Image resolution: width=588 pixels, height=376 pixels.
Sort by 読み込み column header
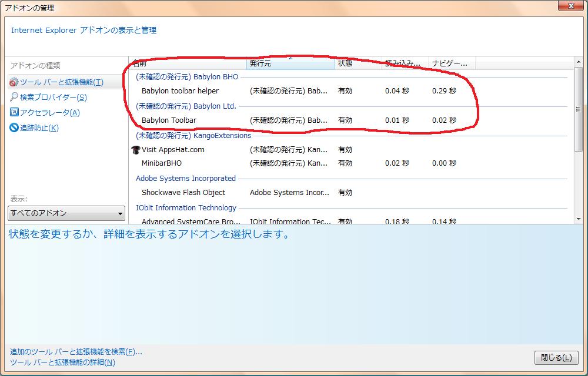pos(405,63)
